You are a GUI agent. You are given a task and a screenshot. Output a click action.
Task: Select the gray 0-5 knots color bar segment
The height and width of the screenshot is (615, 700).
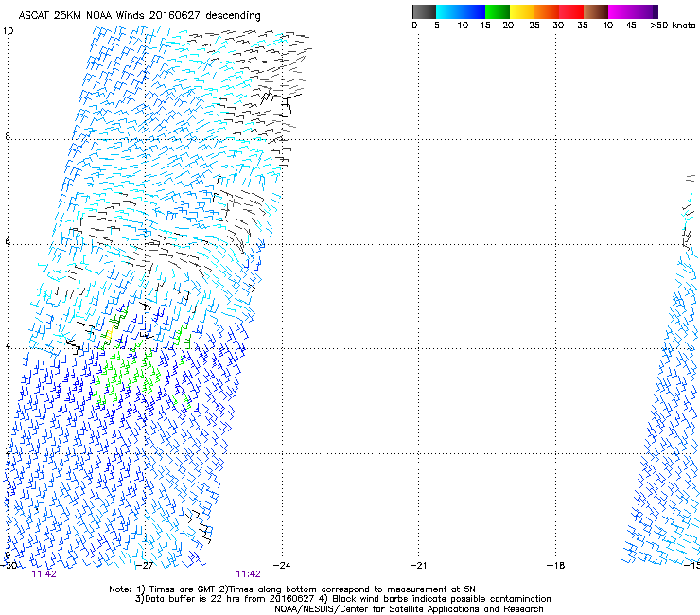(x=424, y=11)
